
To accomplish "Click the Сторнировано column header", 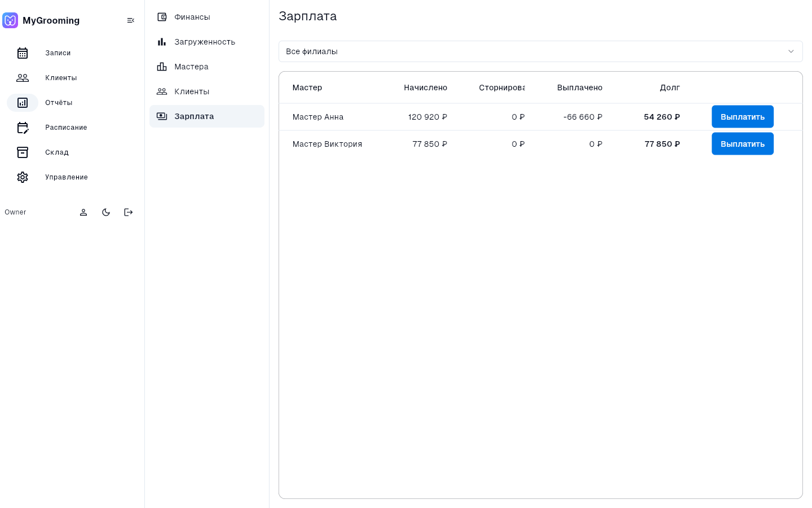I will point(502,87).
